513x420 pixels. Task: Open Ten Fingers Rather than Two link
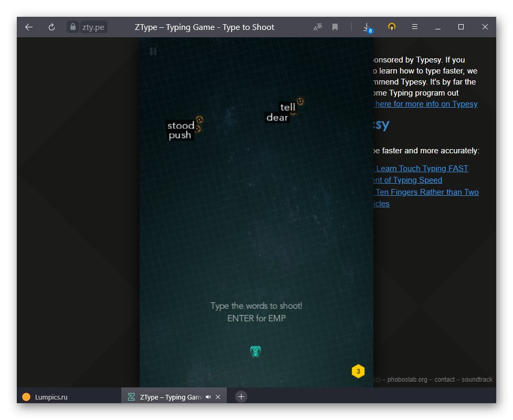427,192
